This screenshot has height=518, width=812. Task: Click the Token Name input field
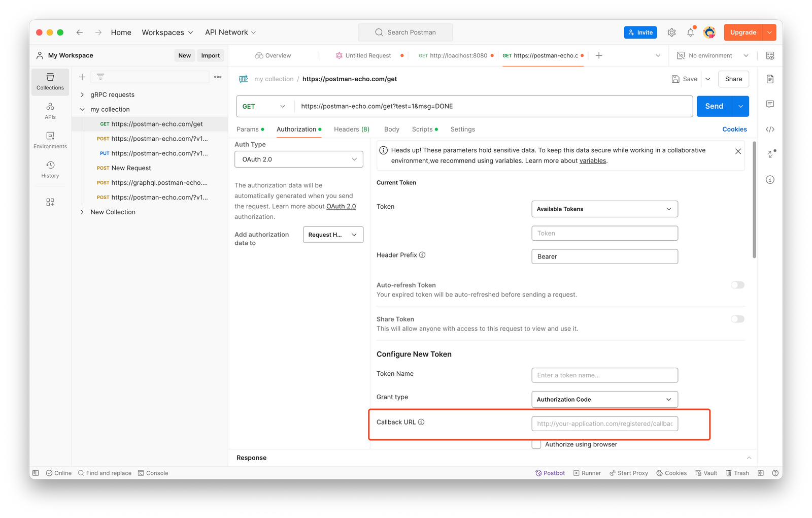coord(604,375)
